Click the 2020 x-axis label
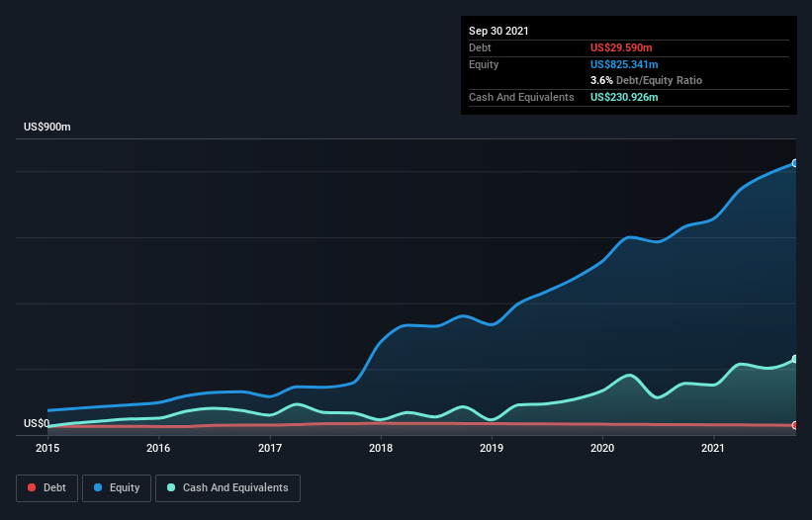 [602, 448]
